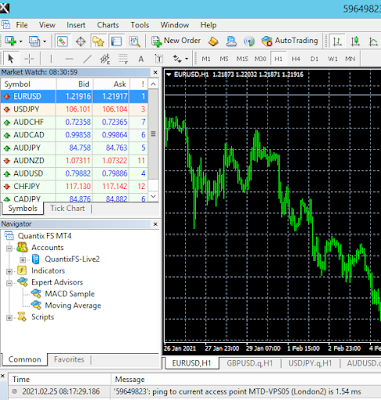Screen dimensions: 381x400
Task: Select the M15 timeframe button
Action: coord(242,59)
